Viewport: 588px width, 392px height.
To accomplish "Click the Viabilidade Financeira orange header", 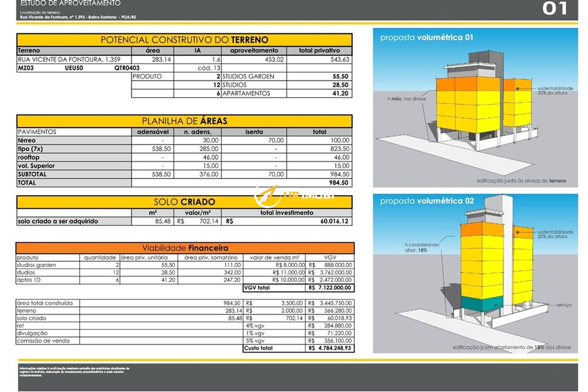I will coord(184,248).
